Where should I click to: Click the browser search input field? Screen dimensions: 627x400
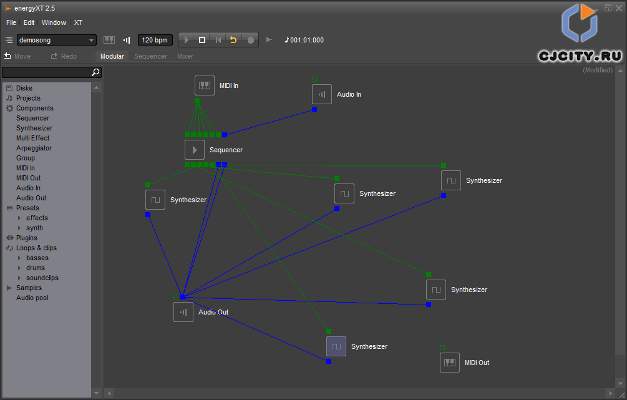point(46,72)
